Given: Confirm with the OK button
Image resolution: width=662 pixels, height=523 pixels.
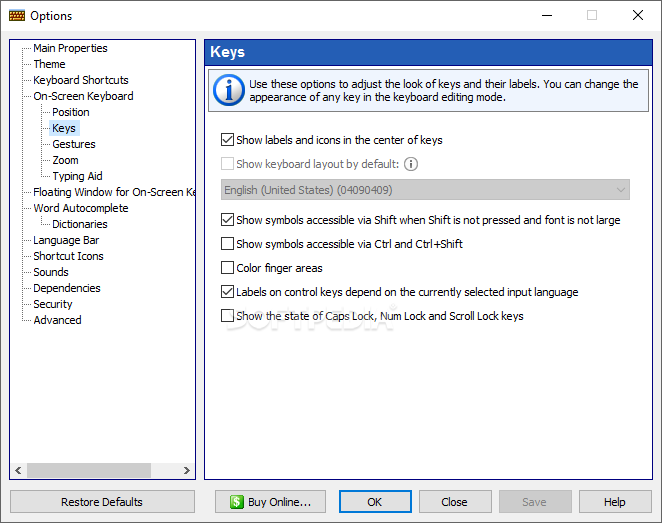Looking at the screenshot, I should pos(375,502).
